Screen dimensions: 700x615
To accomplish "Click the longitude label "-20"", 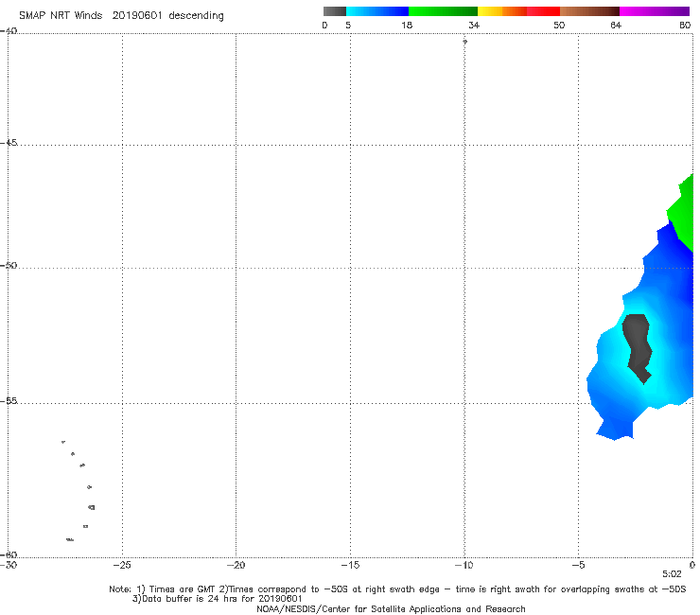I will coord(236,565).
